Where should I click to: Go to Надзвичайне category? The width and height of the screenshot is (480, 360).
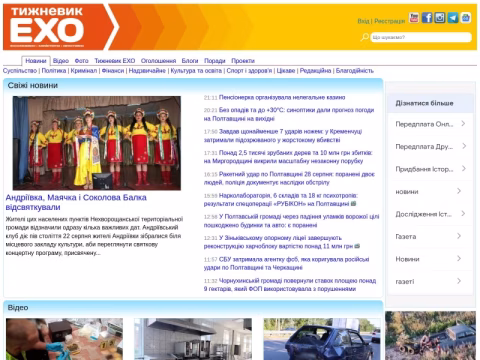coord(147,71)
